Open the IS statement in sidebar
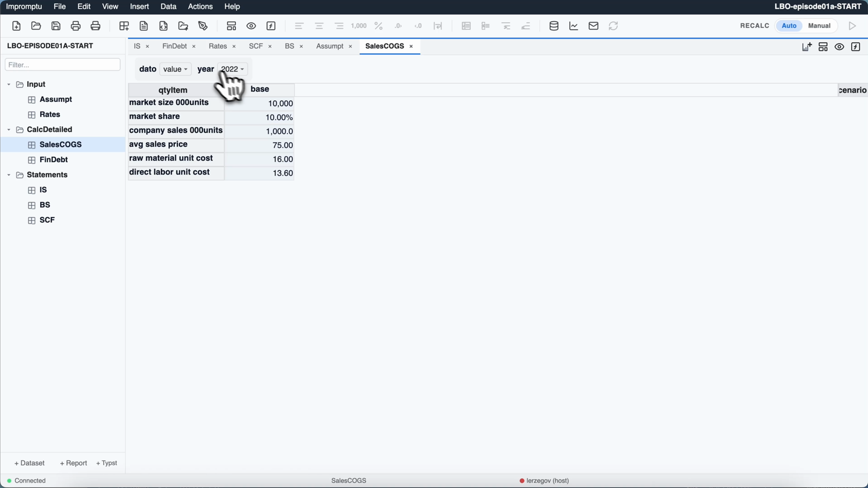This screenshot has width=868, height=488. coord(43,190)
